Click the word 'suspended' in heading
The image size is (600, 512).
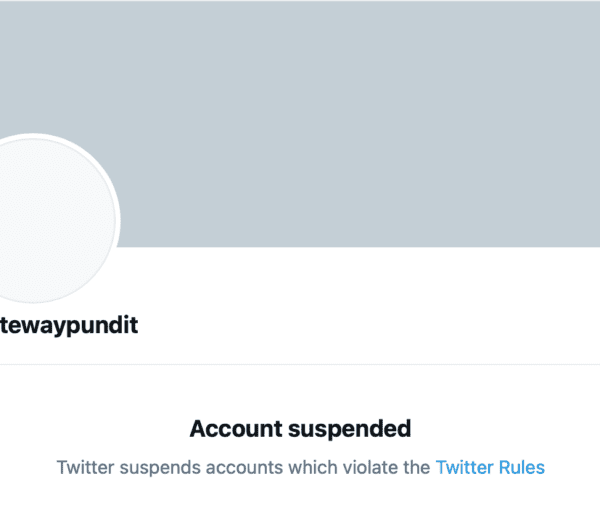(x=349, y=429)
